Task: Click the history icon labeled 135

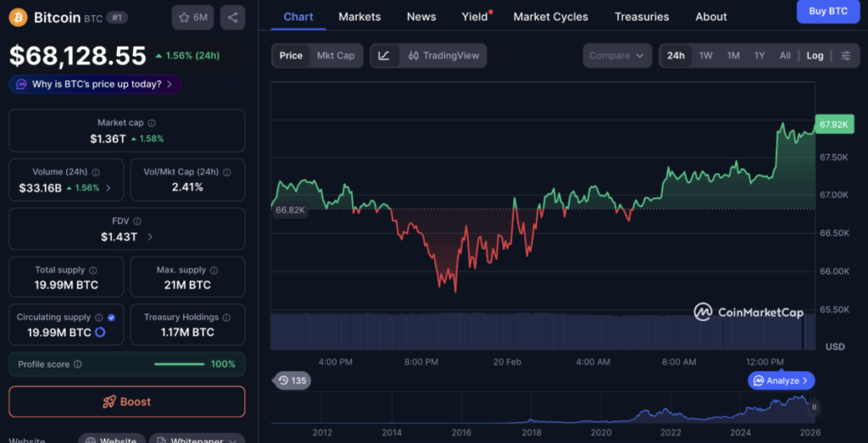Action: click(291, 380)
